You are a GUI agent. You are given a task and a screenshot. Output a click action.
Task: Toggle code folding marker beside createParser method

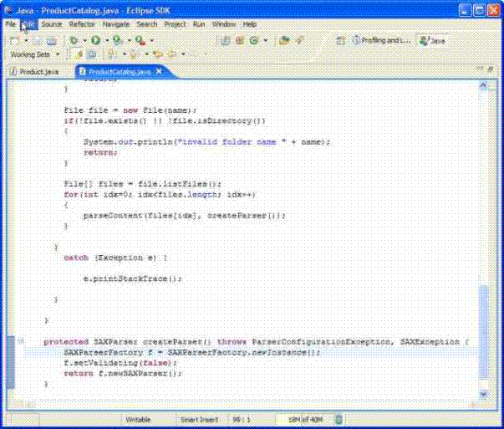point(20,342)
